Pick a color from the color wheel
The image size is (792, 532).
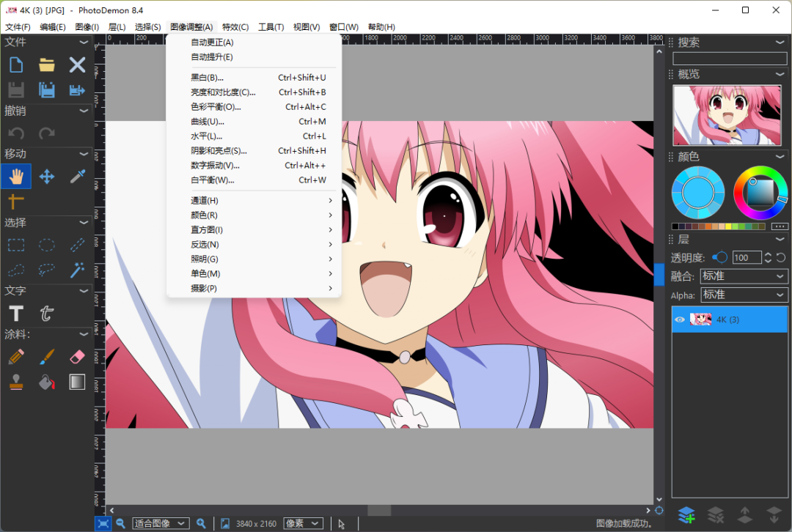[760, 192]
